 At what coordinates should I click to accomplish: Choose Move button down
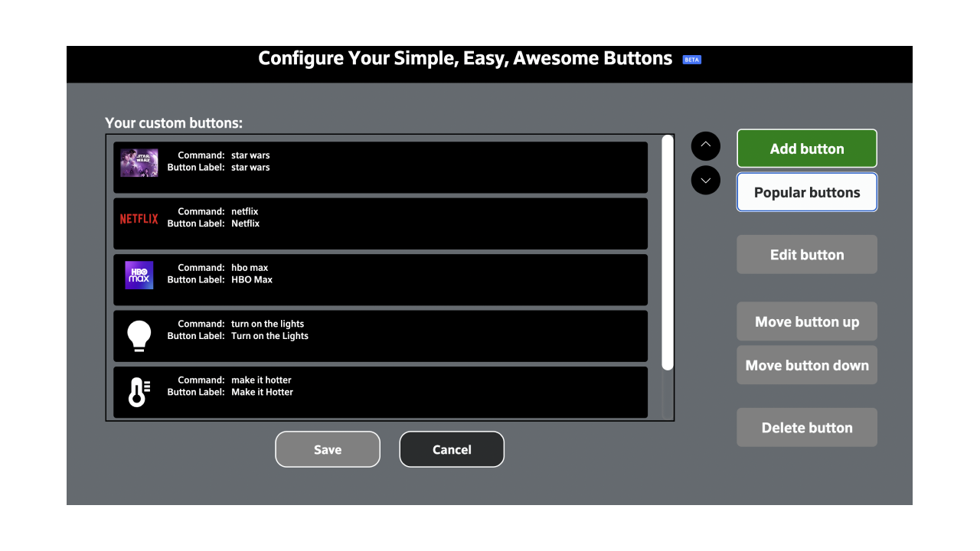pyautogui.click(x=806, y=366)
